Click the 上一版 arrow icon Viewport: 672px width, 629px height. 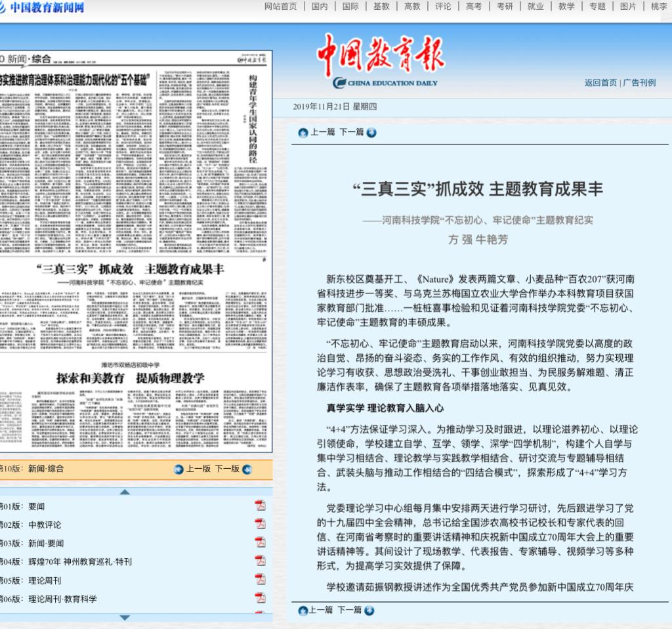click(178, 469)
